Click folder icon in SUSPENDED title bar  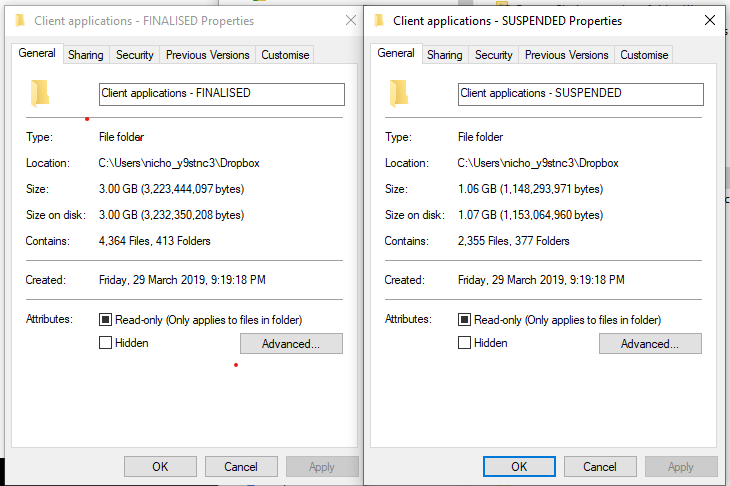(x=379, y=20)
